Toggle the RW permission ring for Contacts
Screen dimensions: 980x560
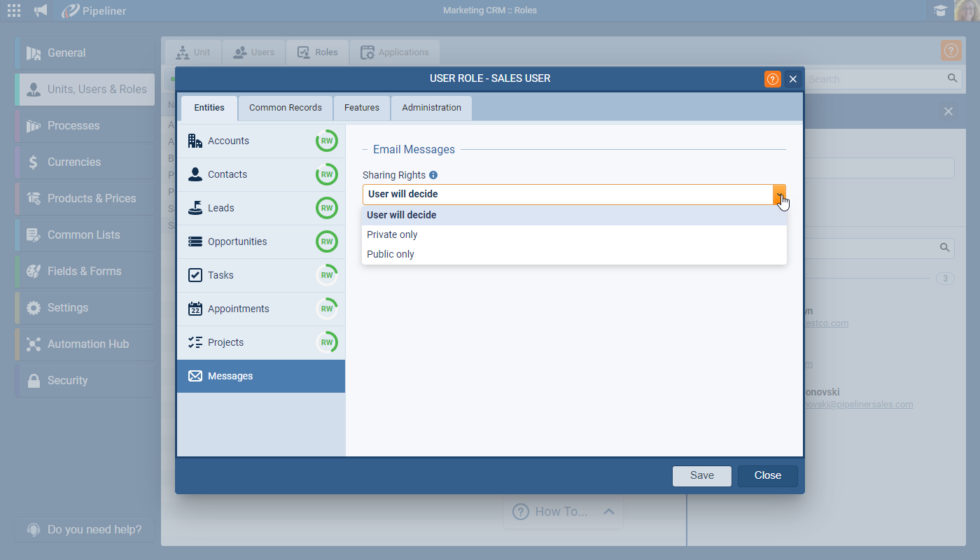click(326, 174)
